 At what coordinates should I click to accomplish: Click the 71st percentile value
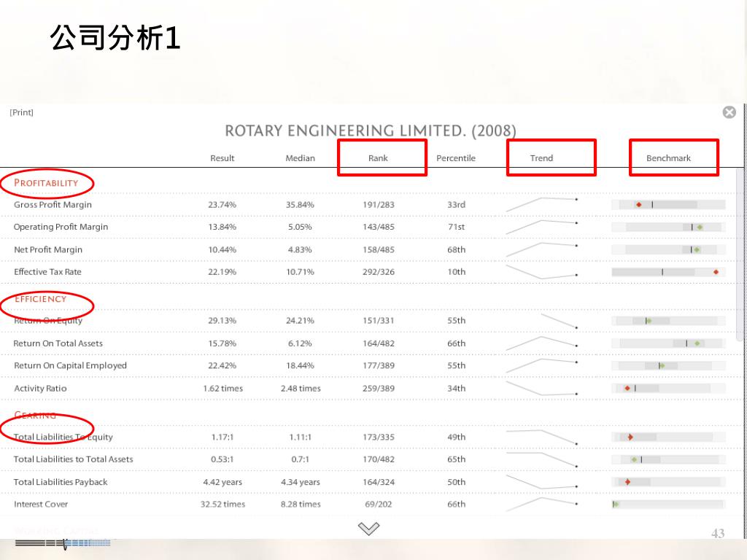(x=456, y=227)
